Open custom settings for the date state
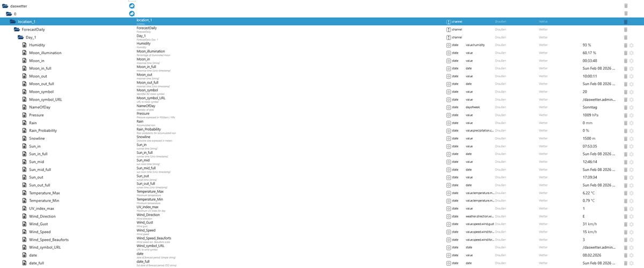 [632, 255]
